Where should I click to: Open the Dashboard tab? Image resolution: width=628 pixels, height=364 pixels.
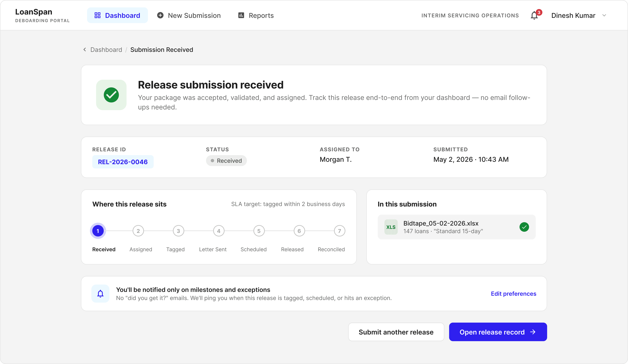[x=117, y=15]
